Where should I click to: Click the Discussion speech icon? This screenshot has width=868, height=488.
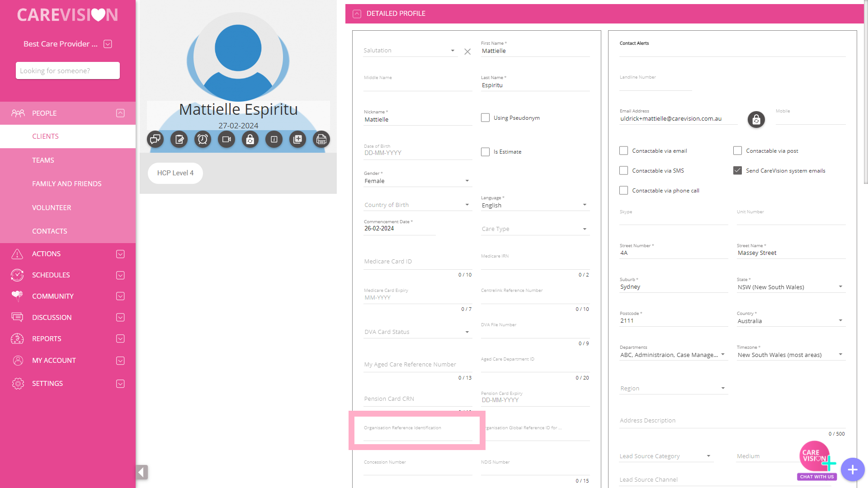(17, 317)
